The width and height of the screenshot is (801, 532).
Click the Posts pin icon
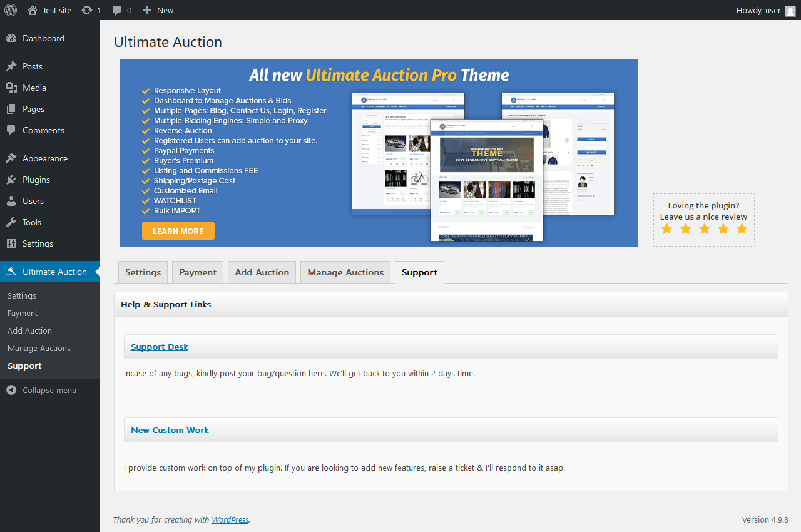click(x=11, y=66)
